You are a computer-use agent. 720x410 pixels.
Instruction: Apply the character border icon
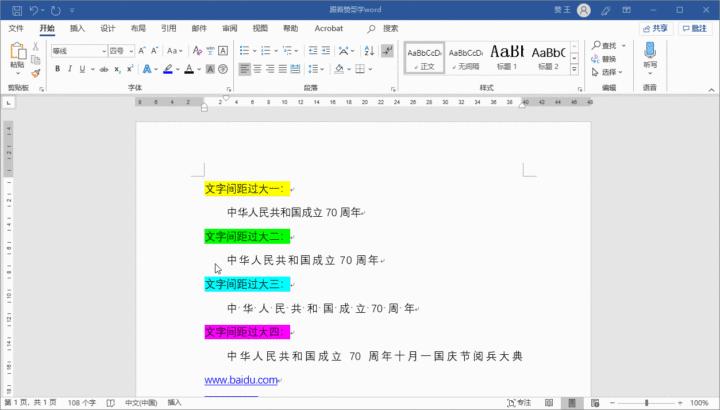tap(223, 51)
